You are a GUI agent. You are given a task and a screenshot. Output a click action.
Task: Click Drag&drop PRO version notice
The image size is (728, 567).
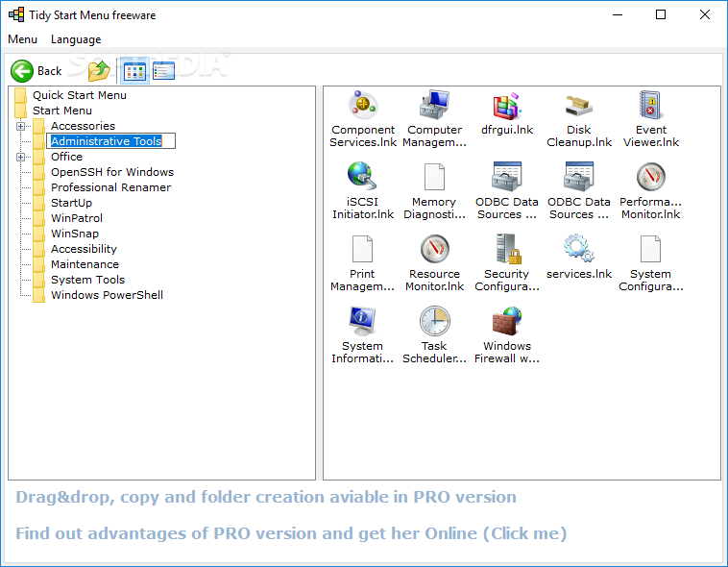[x=266, y=497]
